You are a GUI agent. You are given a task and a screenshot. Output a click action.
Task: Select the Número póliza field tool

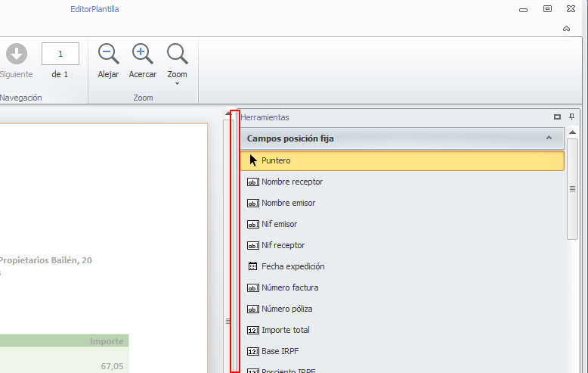[x=402, y=309]
